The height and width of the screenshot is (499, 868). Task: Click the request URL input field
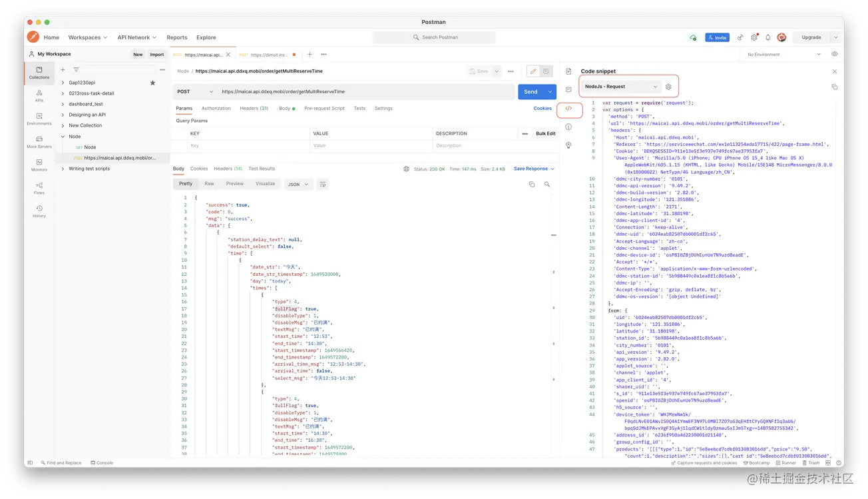[x=366, y=92]
